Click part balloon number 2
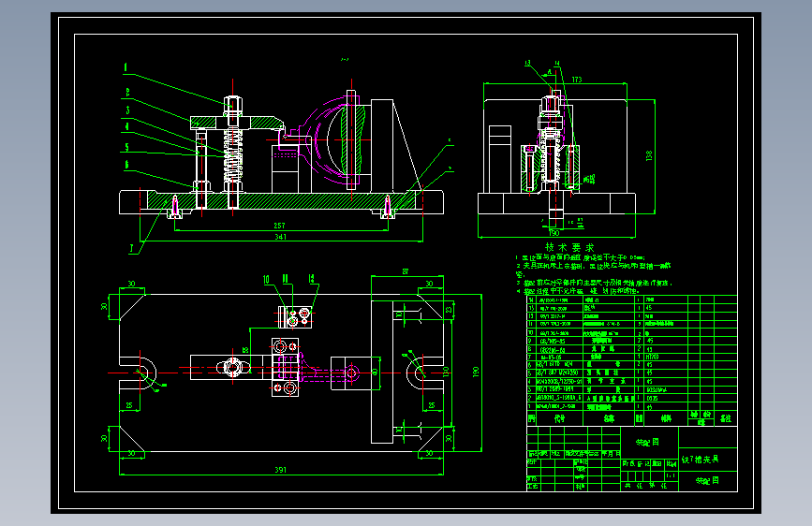Viewport: 812px width, 526px height. tap(127, 93)
